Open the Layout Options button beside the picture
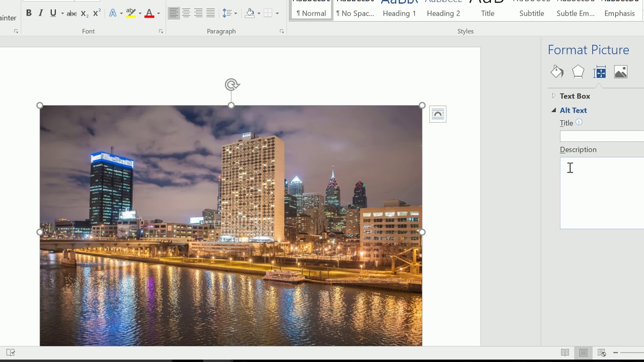This screenshot has height=362, width=644. tap(438, 114)
